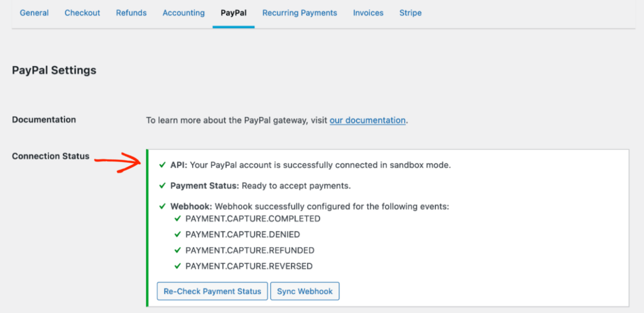Click the green checkmark beside API status

pos(162,165)
